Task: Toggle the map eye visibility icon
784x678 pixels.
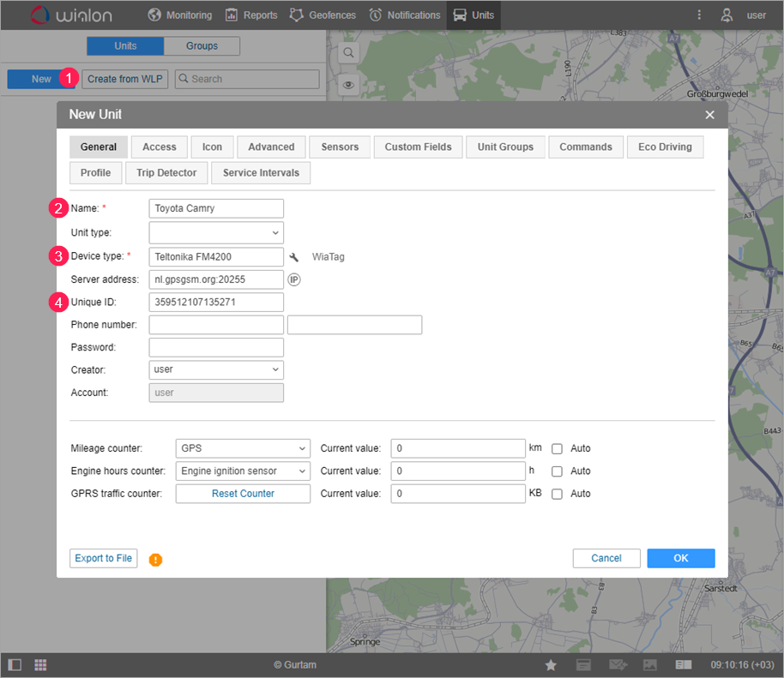Action: coord(348,84)
